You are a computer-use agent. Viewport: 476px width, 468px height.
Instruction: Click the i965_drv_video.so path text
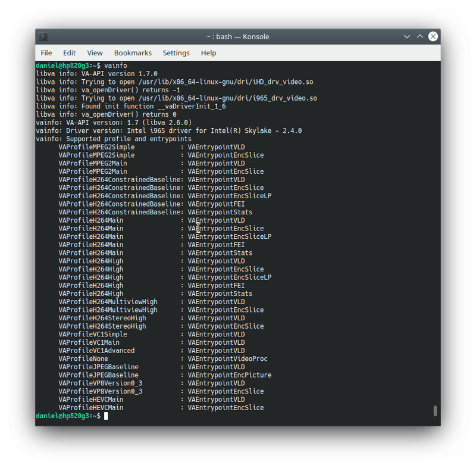click(228, 98)
